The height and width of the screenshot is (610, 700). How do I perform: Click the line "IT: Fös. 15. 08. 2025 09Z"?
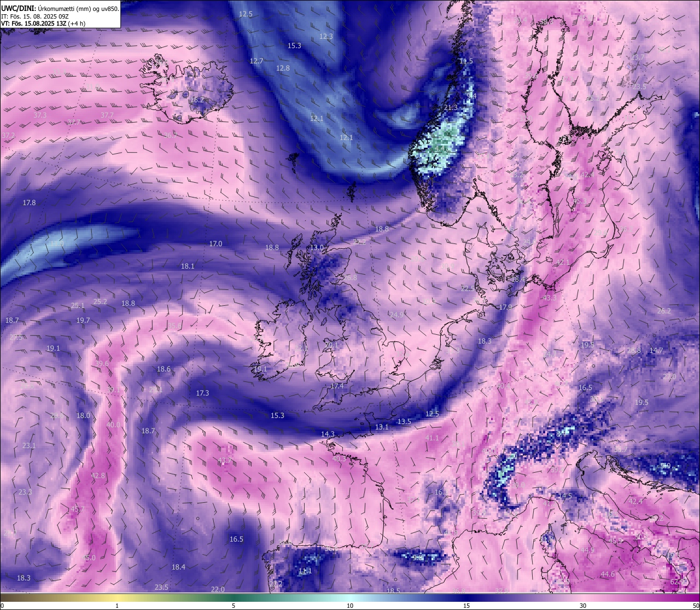point(34,16)
